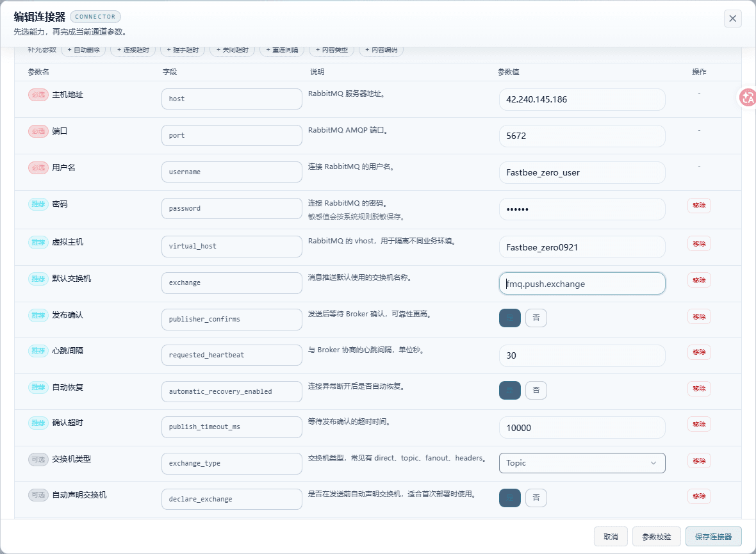Remove the 虚拟主机 parameter row
756x554 pixels.
(699, 243)
